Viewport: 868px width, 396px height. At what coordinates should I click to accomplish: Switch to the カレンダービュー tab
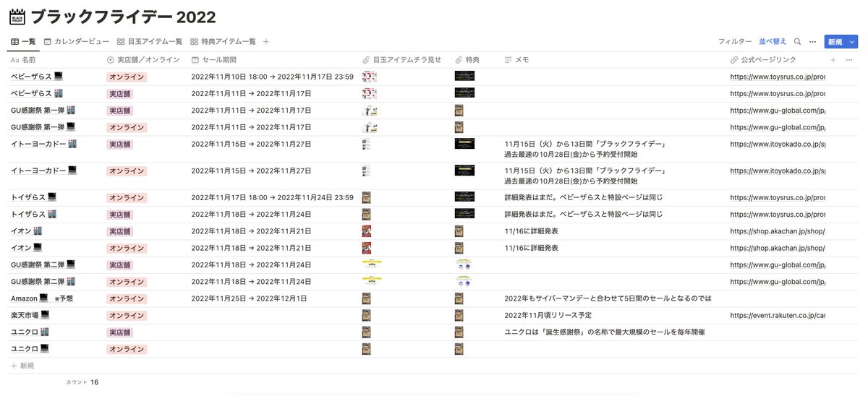click(77, 42)
